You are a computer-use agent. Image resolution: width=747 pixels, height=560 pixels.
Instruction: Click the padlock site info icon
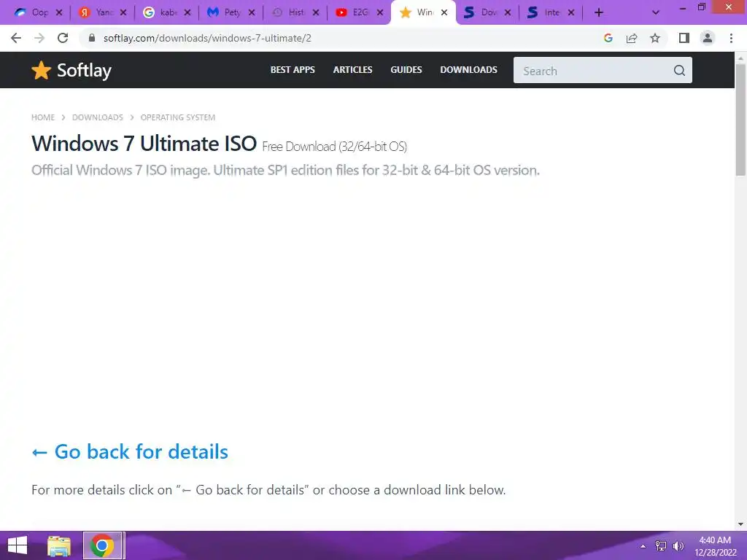click(x=92, y=38)
